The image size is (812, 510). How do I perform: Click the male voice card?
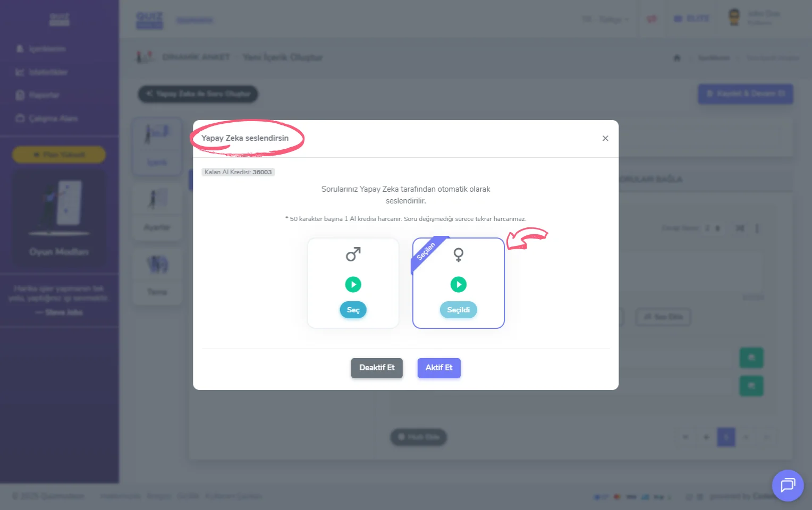pos(353,283)
